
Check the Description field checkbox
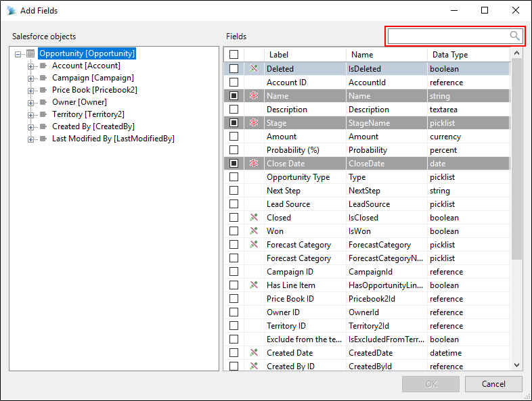pyautogui.click(x=234, y=109)
